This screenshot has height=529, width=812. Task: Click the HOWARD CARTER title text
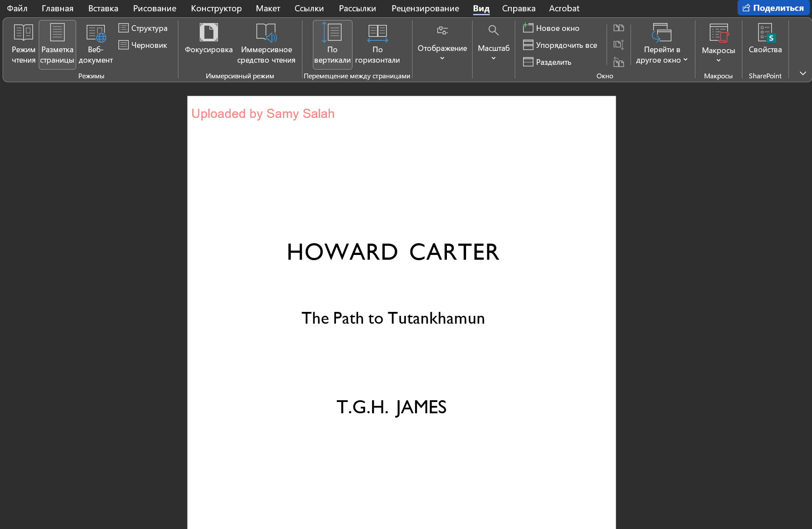click(x=393, y=252)
